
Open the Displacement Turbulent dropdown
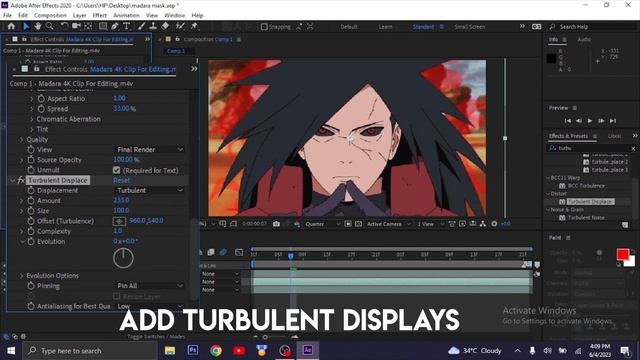click(149, 190)
